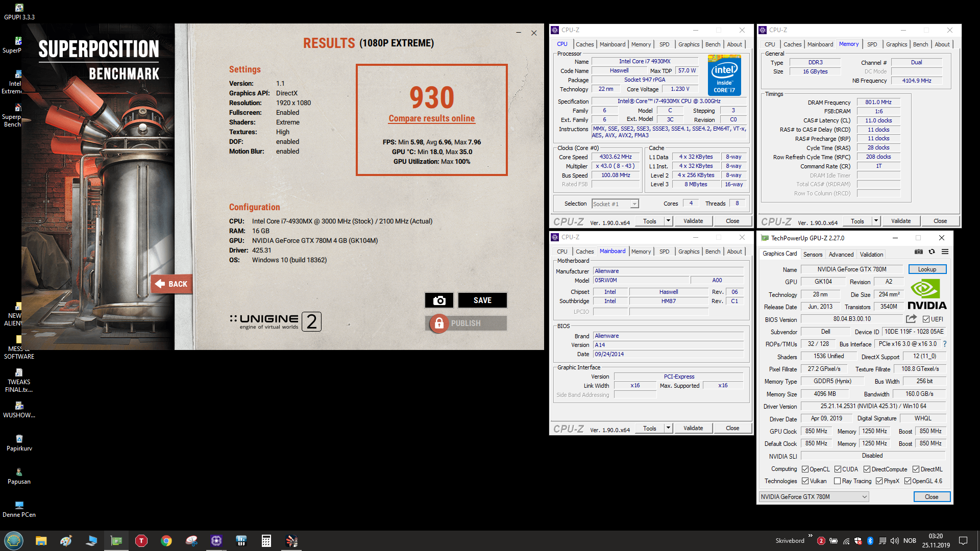This screenshot has height=551, width=980.
Task: Open Bench tab in Mainboard CPU-Z window
Action: click(x=713, y=252)
